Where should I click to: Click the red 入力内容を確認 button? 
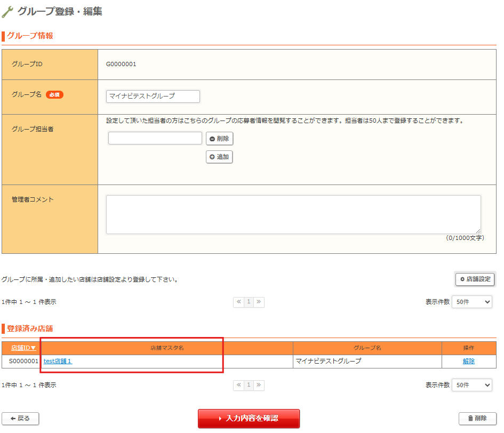(x=249, y=419)
